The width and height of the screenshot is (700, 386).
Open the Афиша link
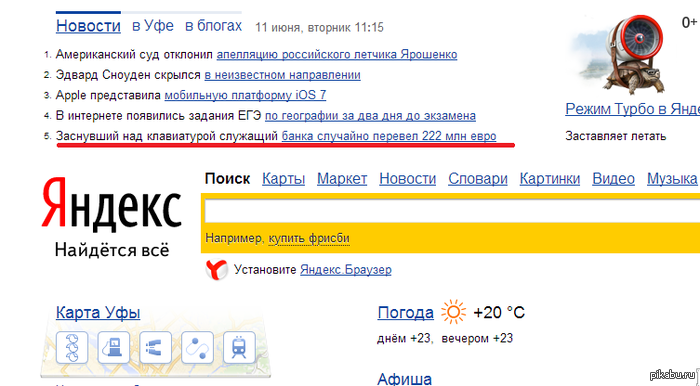404,379
